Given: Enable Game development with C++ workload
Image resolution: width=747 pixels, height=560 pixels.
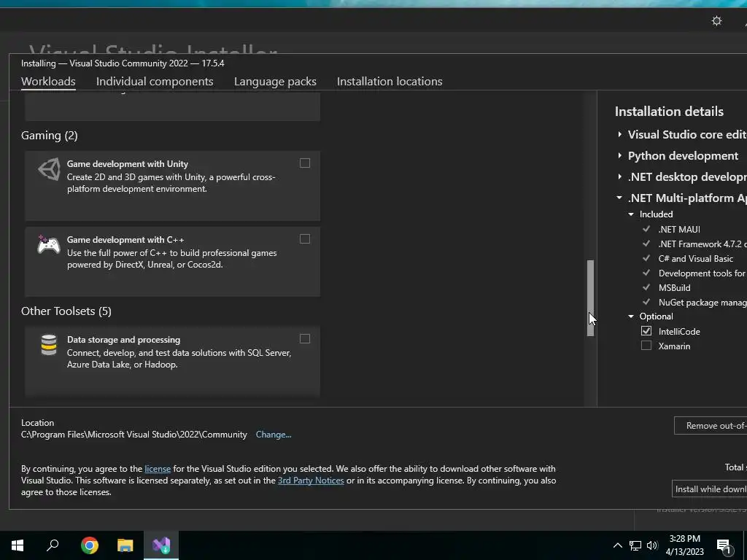Looking at the screenshot, I should (x=305, y=239).
